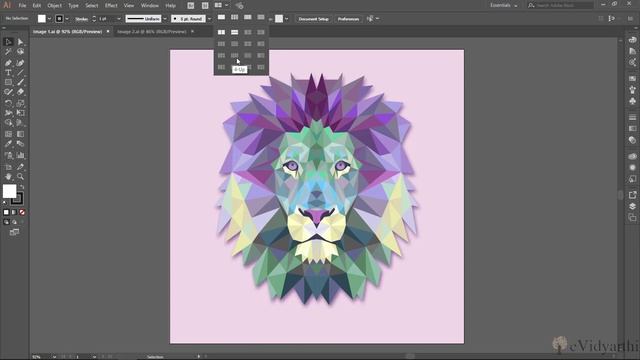Viewport: 640px width, 360px height.
Task: Open the Artboards panel icon
Action: (x=632, y=218)
